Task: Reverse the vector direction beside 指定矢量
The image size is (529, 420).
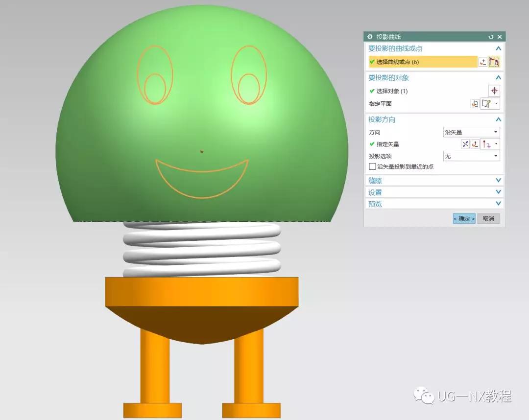Action: pyautogui.click(x=465, y=144)
